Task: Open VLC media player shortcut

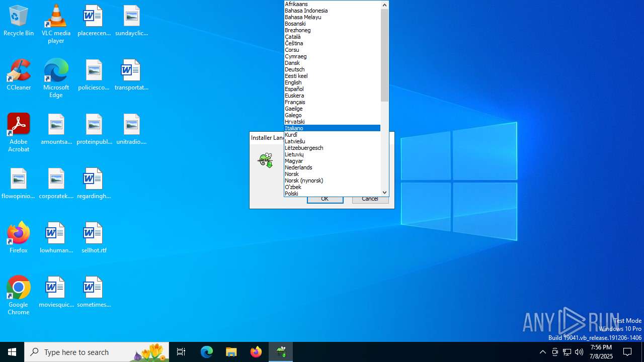Action: tap(56, 24)
